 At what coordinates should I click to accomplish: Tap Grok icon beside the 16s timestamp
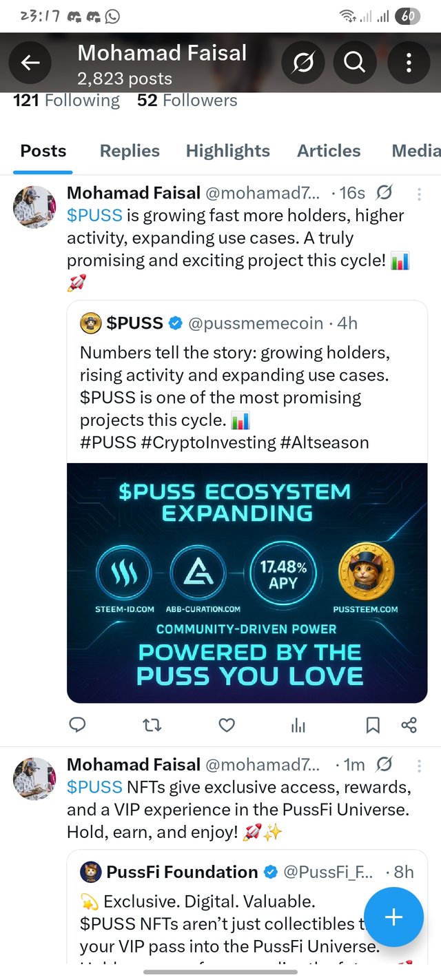click(x=385, y=193)
